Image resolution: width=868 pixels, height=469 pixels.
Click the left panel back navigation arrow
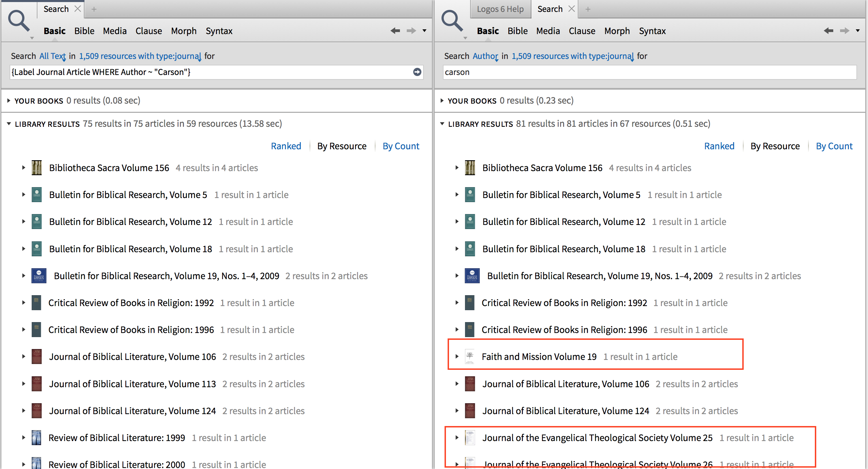[395, 31]
